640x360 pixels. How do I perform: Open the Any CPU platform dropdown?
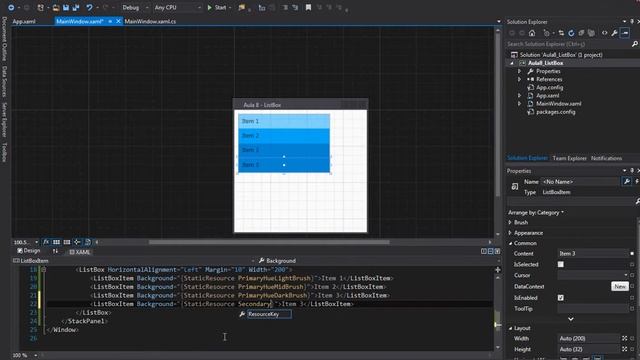click(178, 7)
